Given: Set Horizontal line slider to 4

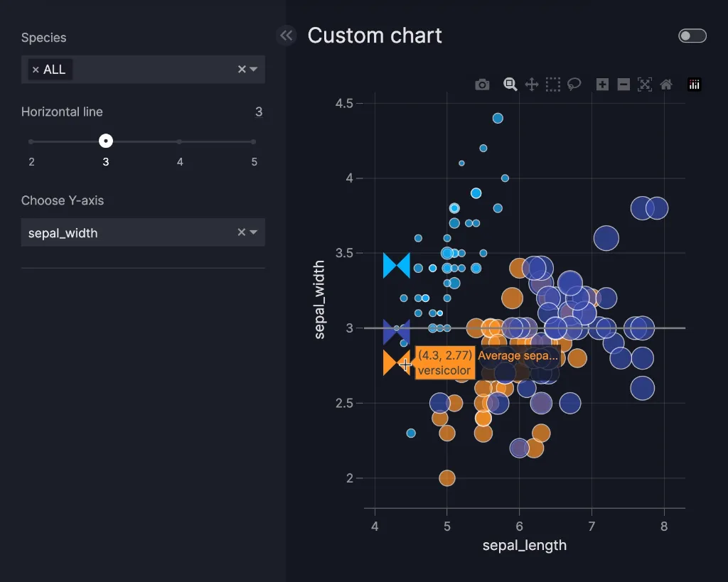Looking at the screenshot, I should point(179,141).
